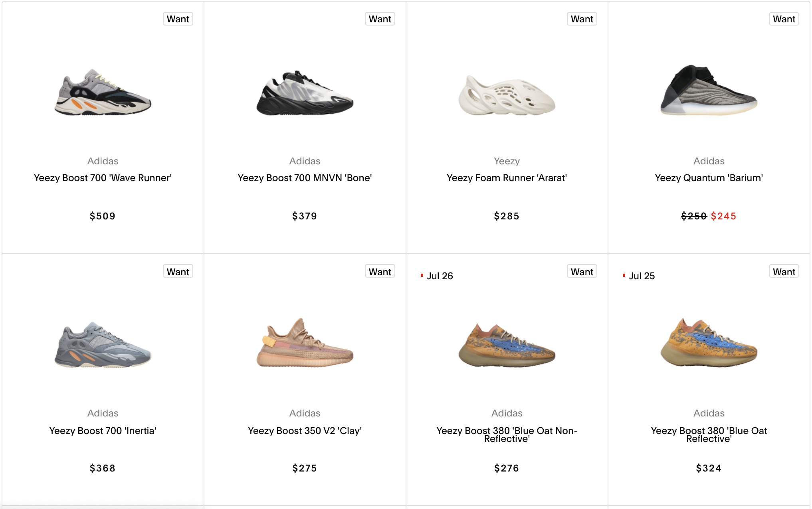
Task: Toggle Want on Yeezy Quantum 'Barium'
Action: (784, 19)
